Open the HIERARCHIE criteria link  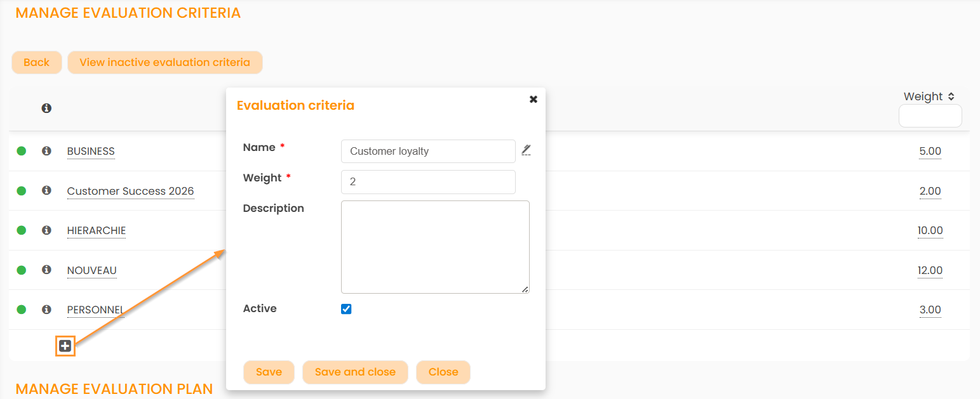coord(97,231)
